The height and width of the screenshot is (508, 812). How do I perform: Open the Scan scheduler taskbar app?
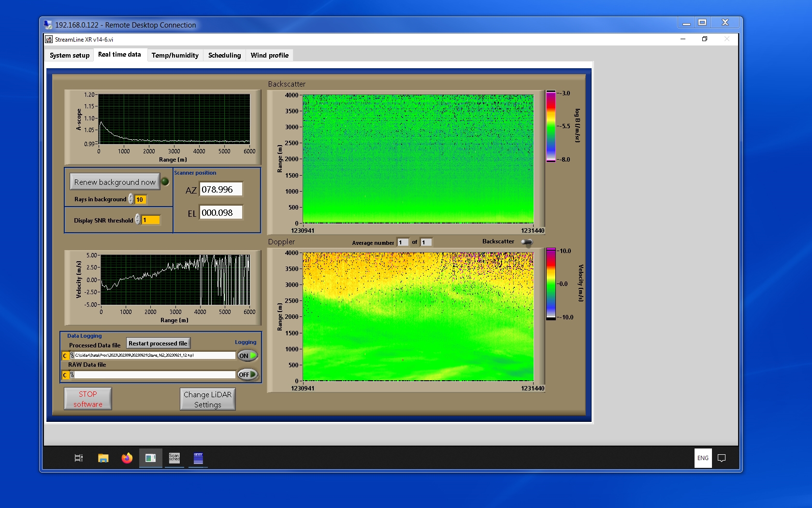174,458
